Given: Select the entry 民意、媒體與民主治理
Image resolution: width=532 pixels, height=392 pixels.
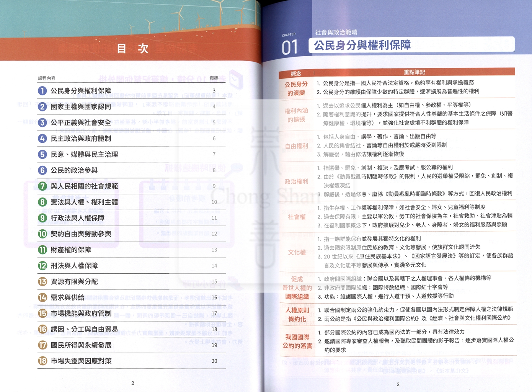Looking at the screenshot, I should 84,154.
